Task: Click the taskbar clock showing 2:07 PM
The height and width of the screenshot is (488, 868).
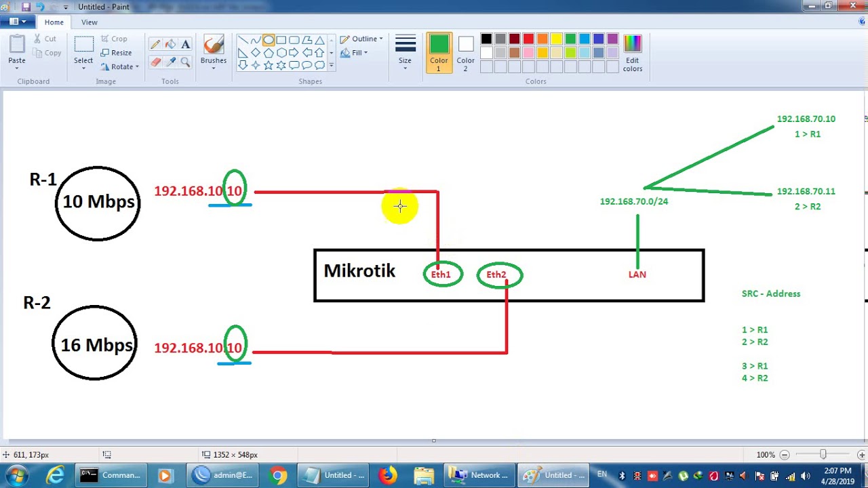Action: click(x=839, y=475)
